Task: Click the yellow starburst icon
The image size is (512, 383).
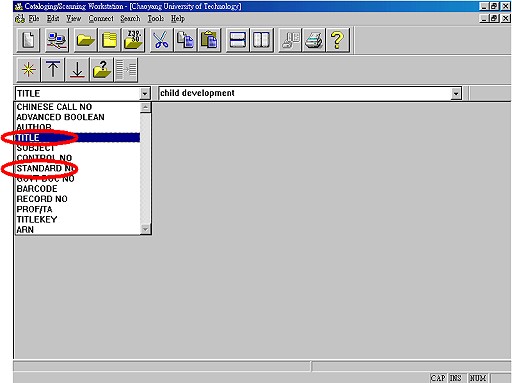Action: [x=28, y=70]
